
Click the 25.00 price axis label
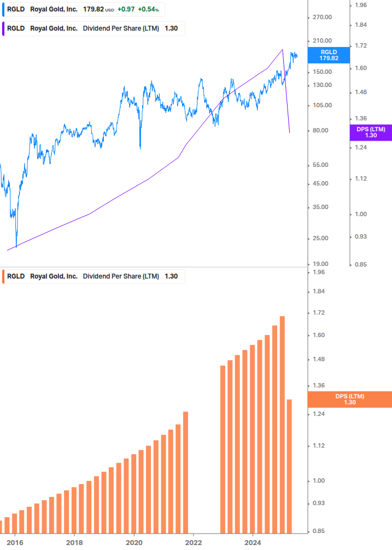click(x=320, y=238)
